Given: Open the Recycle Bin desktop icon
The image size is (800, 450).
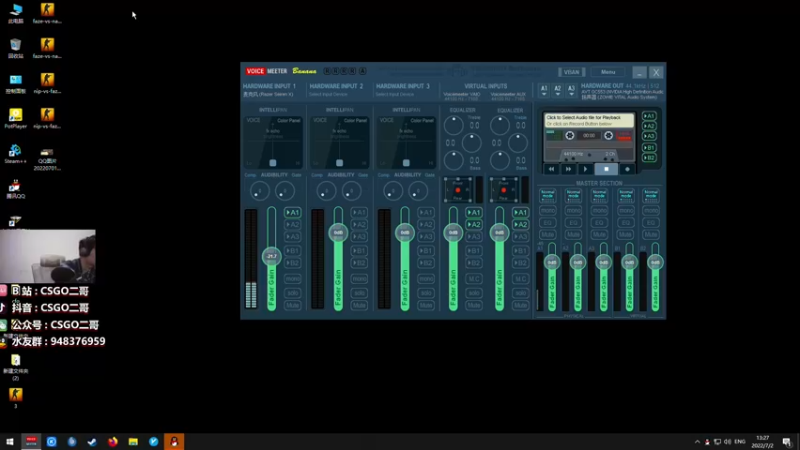Looking at the screenshot, I should (15, 48).
